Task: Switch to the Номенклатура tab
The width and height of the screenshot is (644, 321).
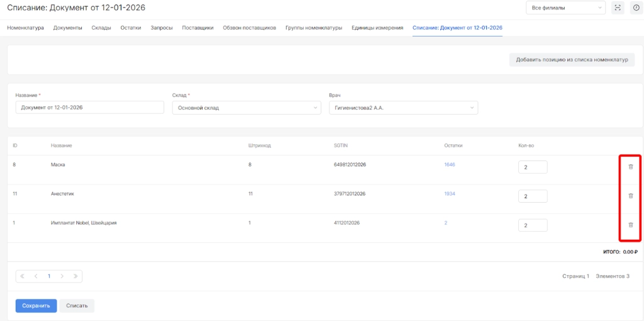Action: tap(25, 28)
